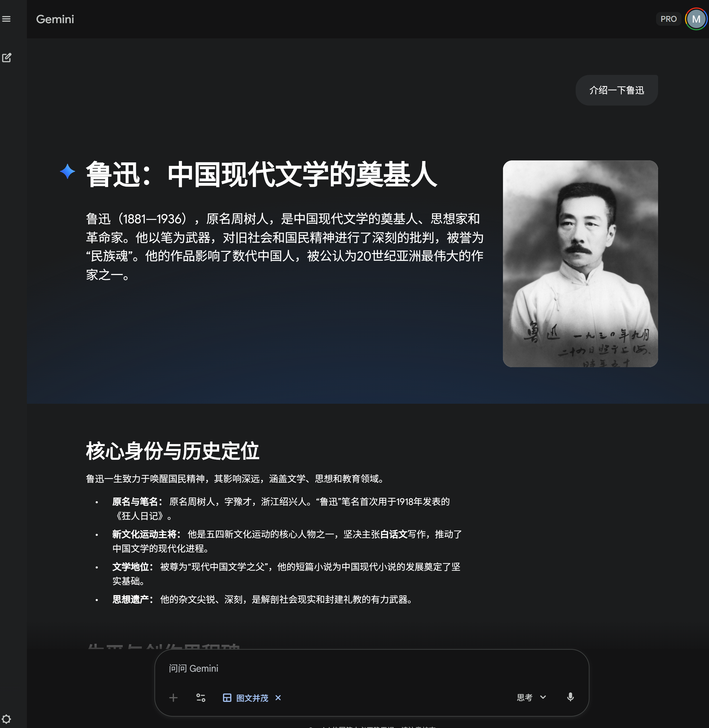Click the 介绍一下鲁迅 user prompt bubble

(x=616, y=90)
